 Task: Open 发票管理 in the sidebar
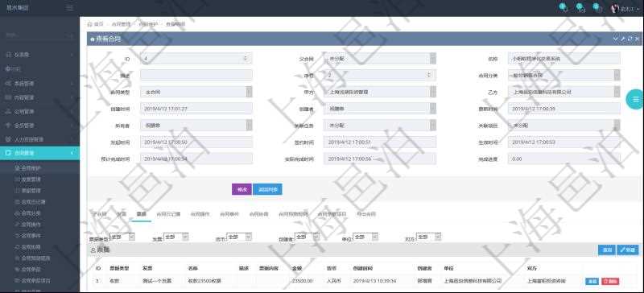click(31, 180)
